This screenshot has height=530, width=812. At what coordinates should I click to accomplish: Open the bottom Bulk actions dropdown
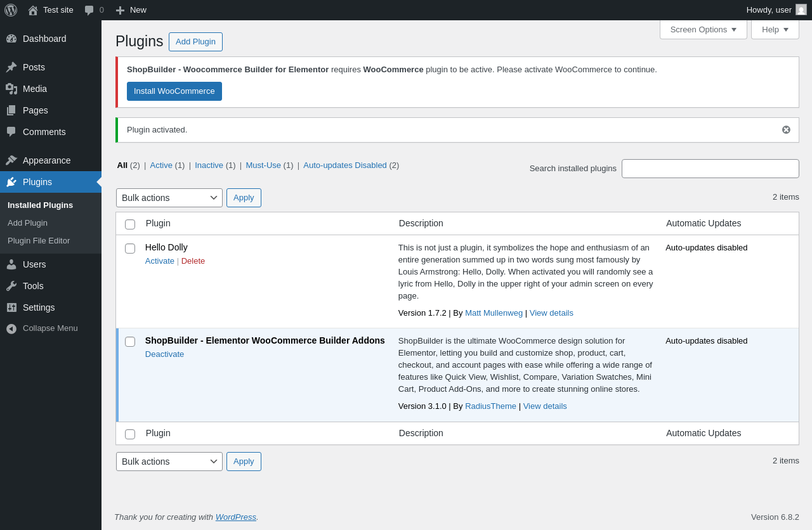169,462
